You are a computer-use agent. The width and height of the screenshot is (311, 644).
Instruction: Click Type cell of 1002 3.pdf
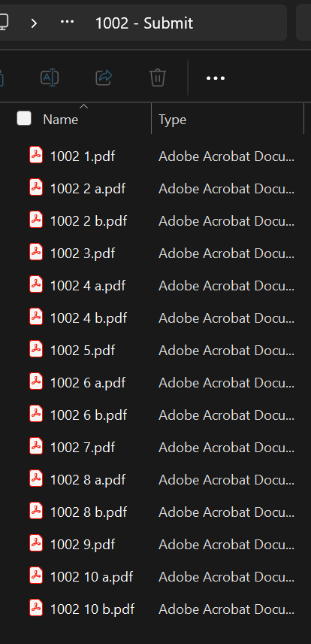tap(226, 254)
